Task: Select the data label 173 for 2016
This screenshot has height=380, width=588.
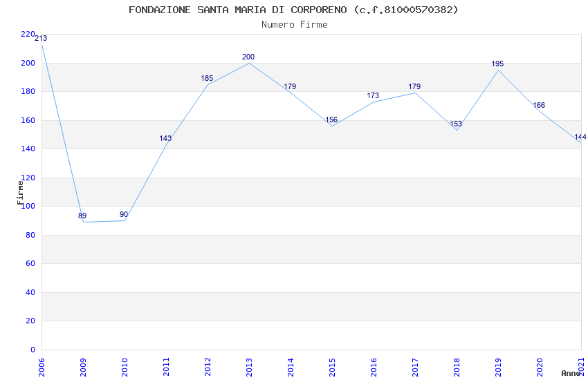Action: click(373, 95)
